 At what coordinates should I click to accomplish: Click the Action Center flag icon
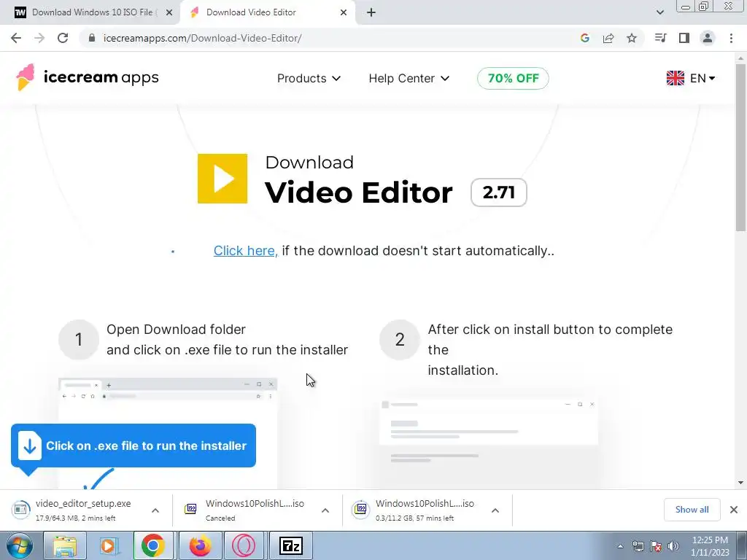pyautogui.click(x=656, y=546)
